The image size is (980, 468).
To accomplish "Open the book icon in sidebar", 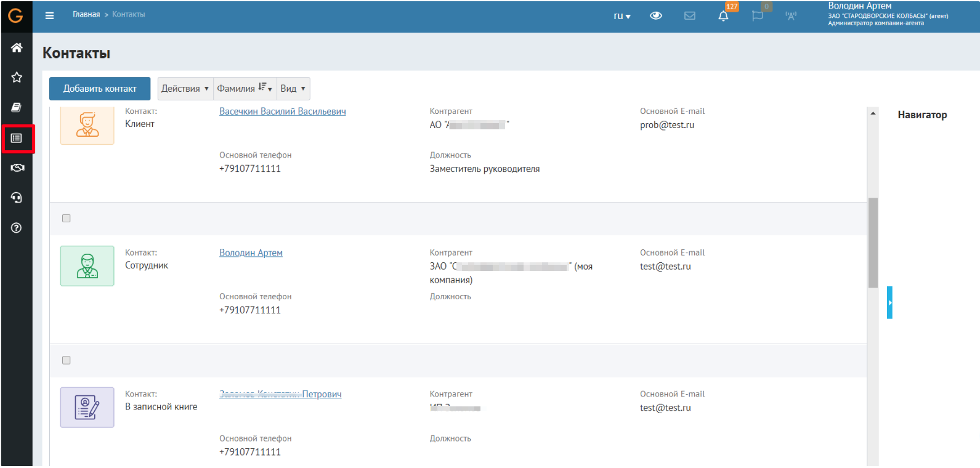I will point(17,107).
